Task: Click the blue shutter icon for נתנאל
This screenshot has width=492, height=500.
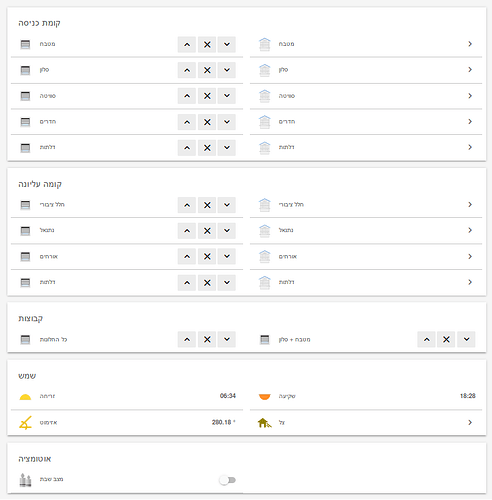Action: [264, 231]
